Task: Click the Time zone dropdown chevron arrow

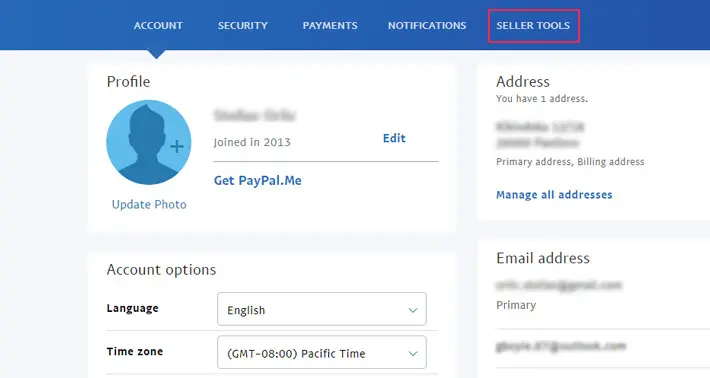Action: click(x=413, y=354)
